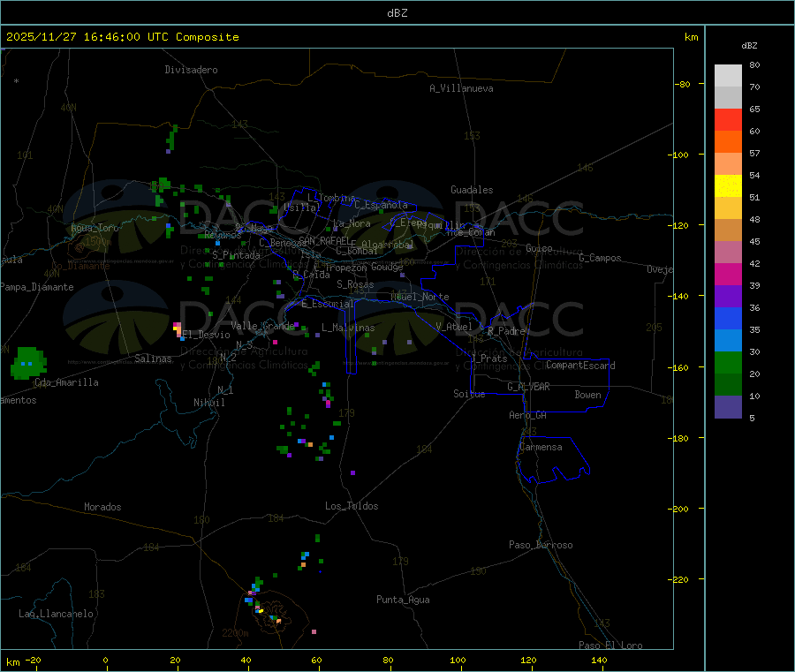The width and height of the screenshot is (795, 672).
Task: Pick the magenta 39-42 dBZ legend swatch
Action: [x=728, y=274]
